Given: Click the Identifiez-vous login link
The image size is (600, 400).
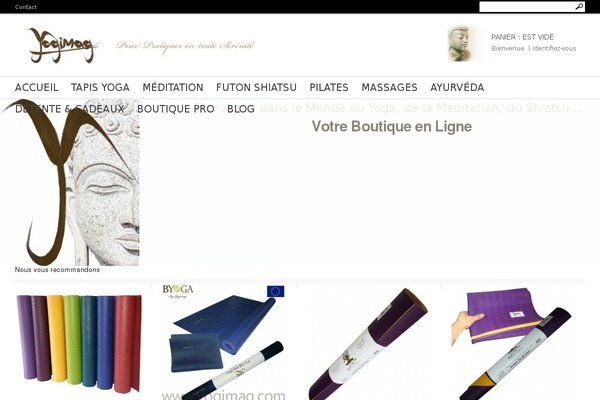Looking at the screenshot, I should (554, 48).
